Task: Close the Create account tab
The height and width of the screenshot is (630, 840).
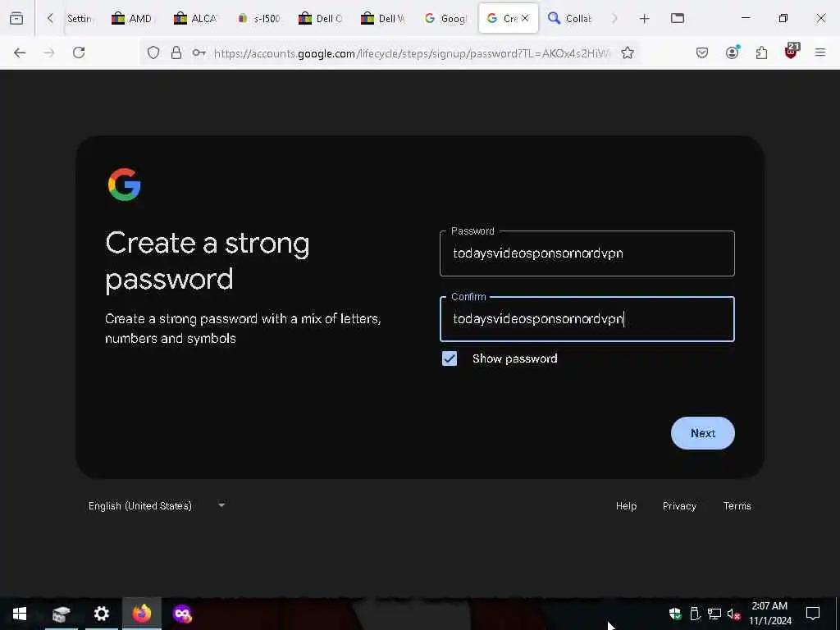Action: pyautogui.click(x=525, y=18)
